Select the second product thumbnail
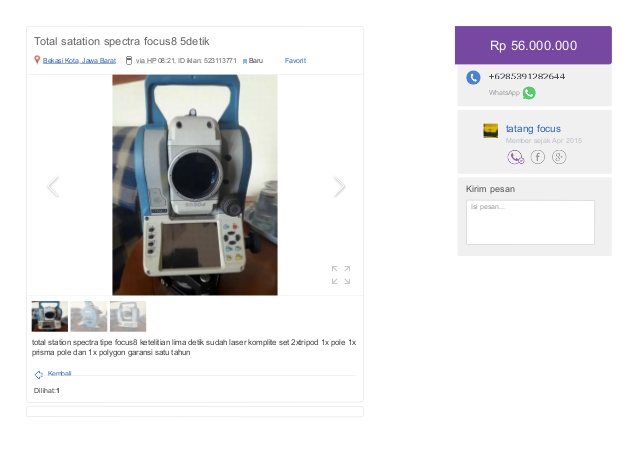Image resolution: width=638 pixels, height=452 pixels. (89, 316)
